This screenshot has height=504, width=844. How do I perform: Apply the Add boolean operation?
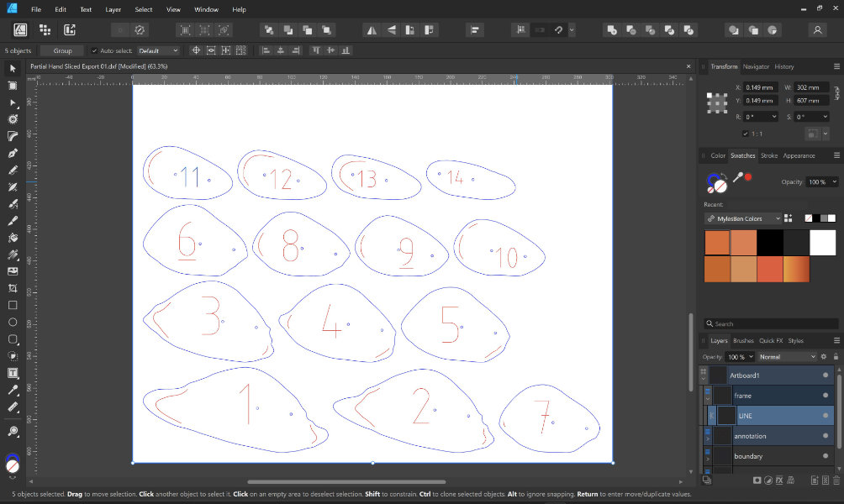coord(612,30)
